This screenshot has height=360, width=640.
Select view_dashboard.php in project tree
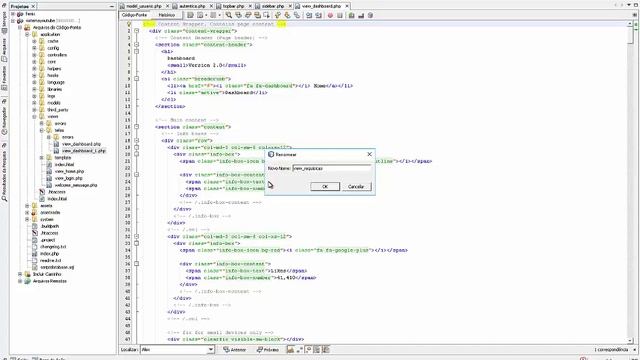81,144
